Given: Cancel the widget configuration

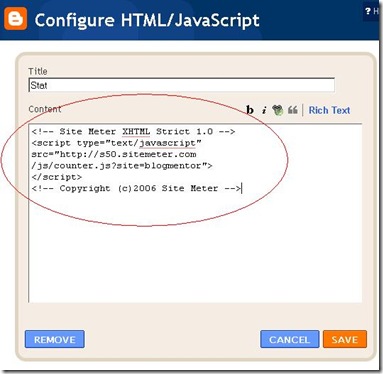Looking at the screenshot, I should (x=290, y=339).
